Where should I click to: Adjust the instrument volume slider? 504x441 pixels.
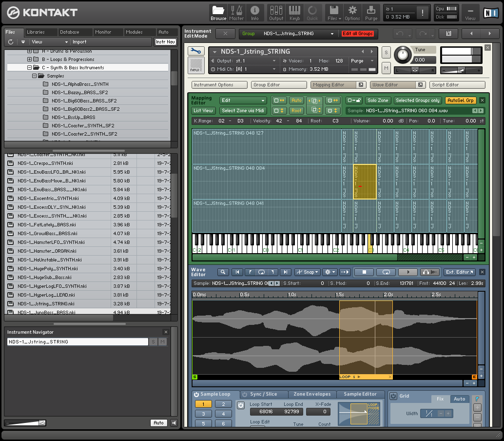click(x=461, y=70)
